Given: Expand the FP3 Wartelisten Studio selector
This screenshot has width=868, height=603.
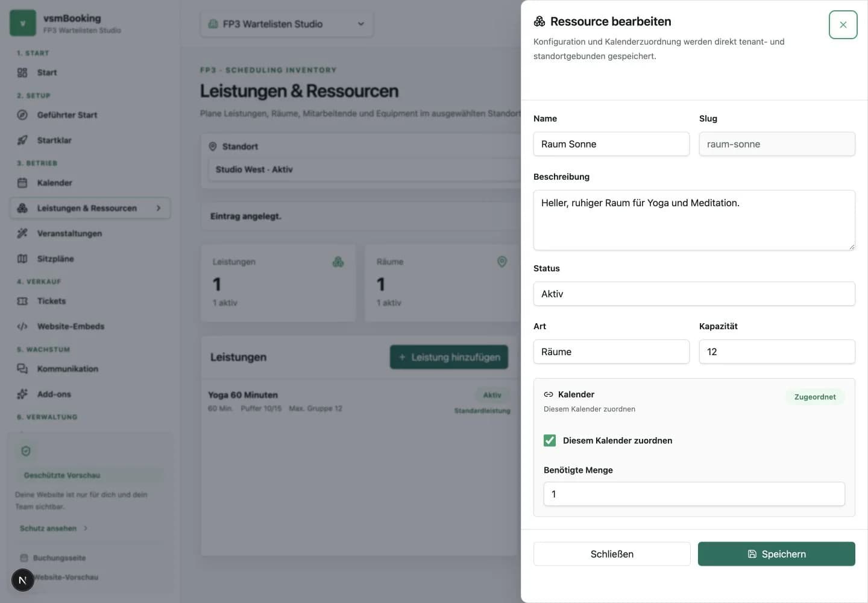Looking at the screenshot, I should [287, 24].
